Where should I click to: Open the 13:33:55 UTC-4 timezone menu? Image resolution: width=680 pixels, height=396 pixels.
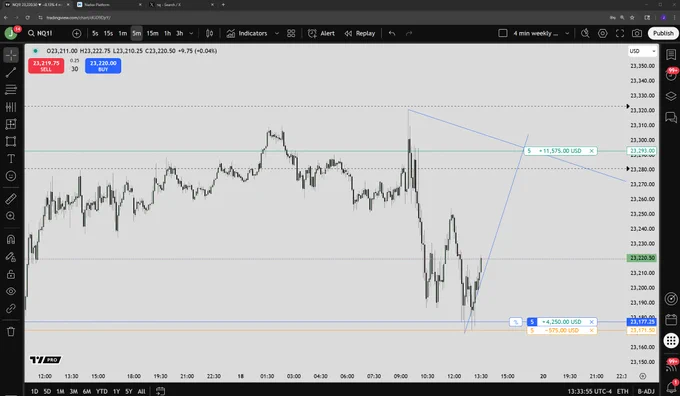(x=589, y=391)
